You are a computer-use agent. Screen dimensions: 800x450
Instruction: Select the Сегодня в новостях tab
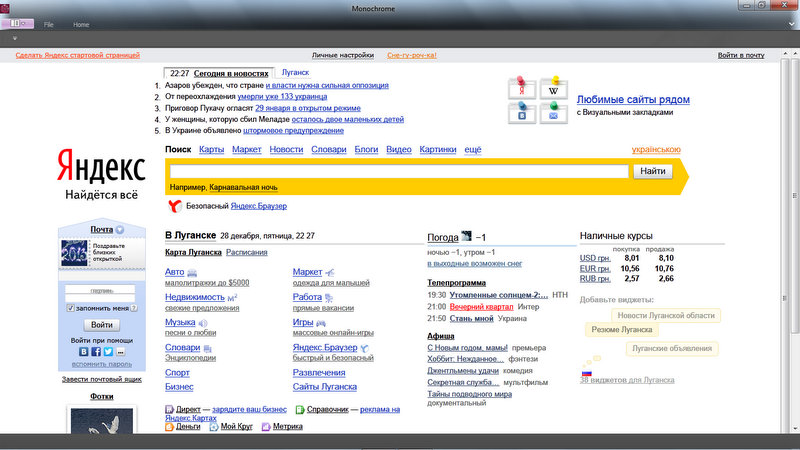click(x=231, y=73)
